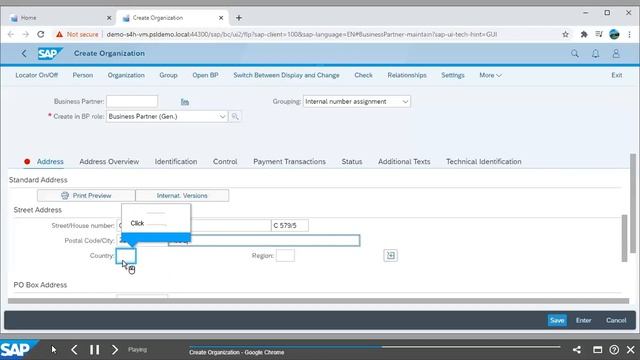Click Exit
This screenshot has width=640, height=360.
[617, 76]
